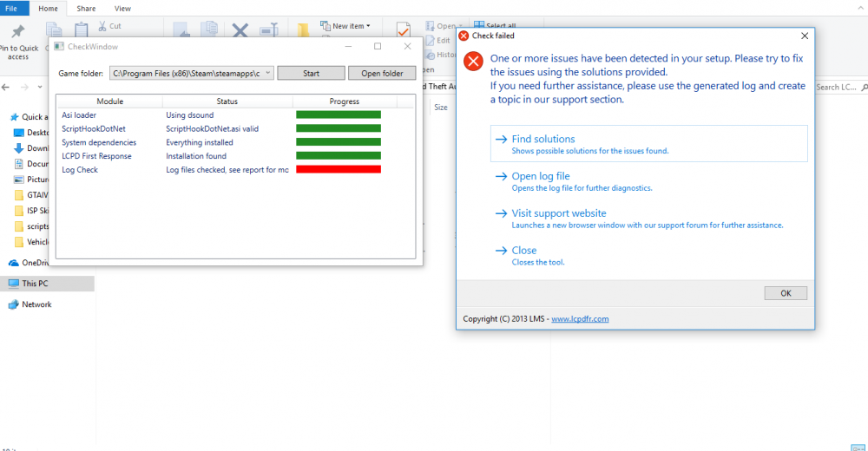Open Downloads in Explorer sidebar
This screenshot has width=868, height=451.
point(31,147)
